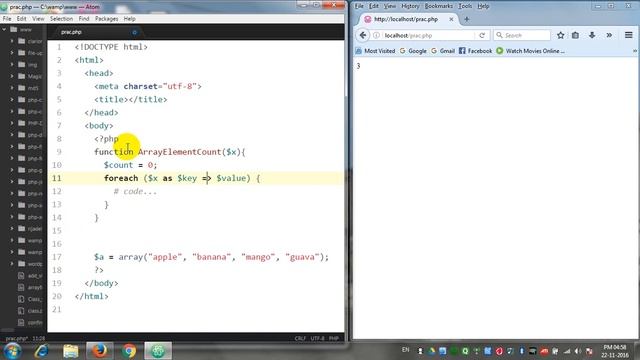Switch to the Atom editor taskbar icon
Image resolution: width=640 pixels, height=360 pixels.
(158, 351)
